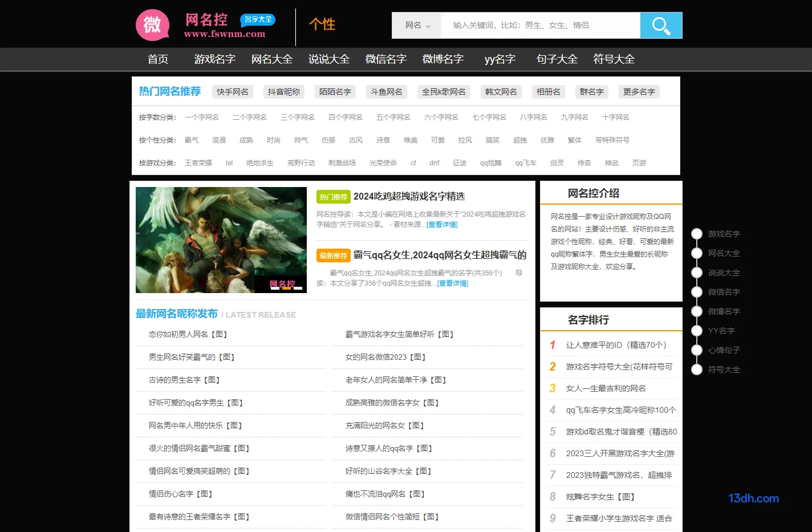Open 恋你如初男人网名 post

189,335
